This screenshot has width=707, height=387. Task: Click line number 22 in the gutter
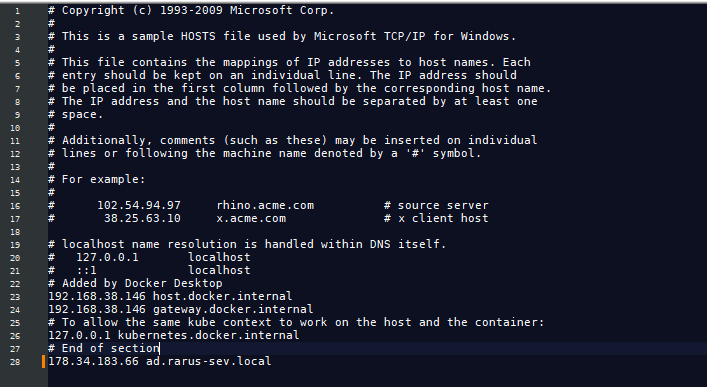click(x=15, y=284)
